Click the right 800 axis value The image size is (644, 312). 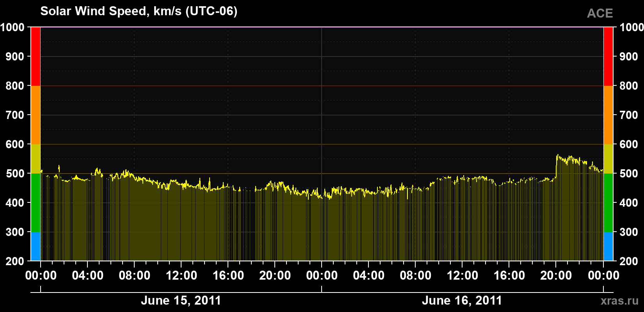(x=629, y=86)
